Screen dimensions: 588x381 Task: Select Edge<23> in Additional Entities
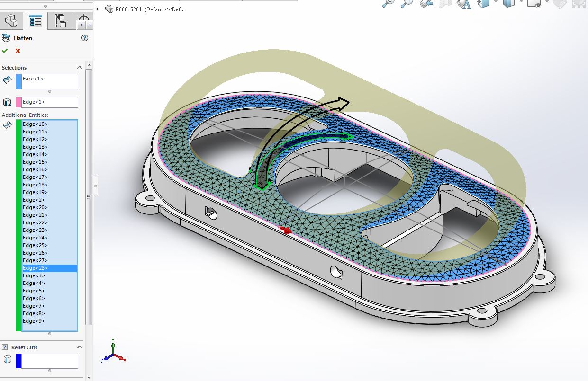pos(50,230)
